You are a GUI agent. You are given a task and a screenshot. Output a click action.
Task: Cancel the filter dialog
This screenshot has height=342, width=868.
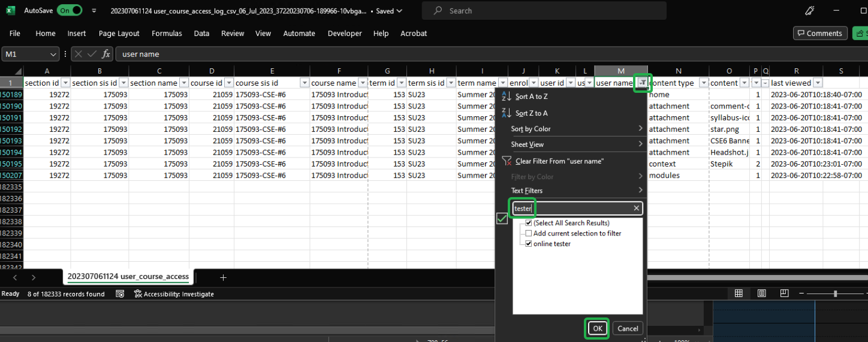coord(628,328)
